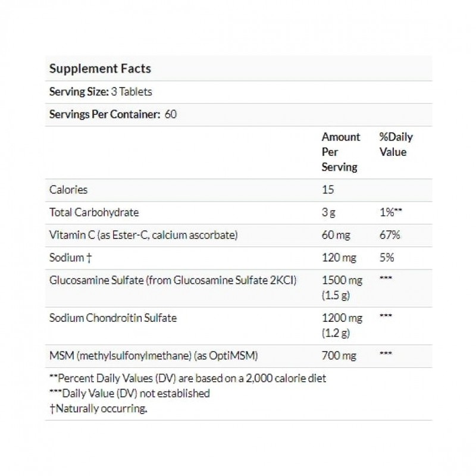This screenshot has width=476, height=476.
Task: Click the Calories amount of 15
Action: [x=328, y=190]
